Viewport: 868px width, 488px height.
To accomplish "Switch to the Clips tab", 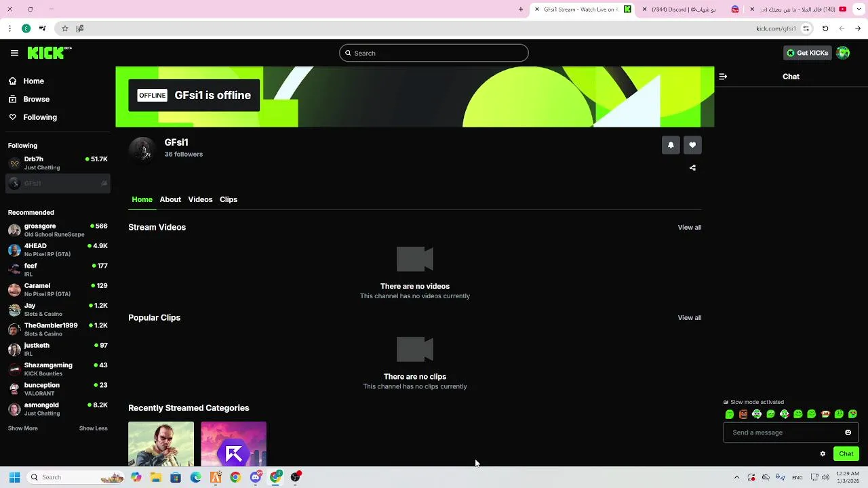I will (x=229, y=199).
